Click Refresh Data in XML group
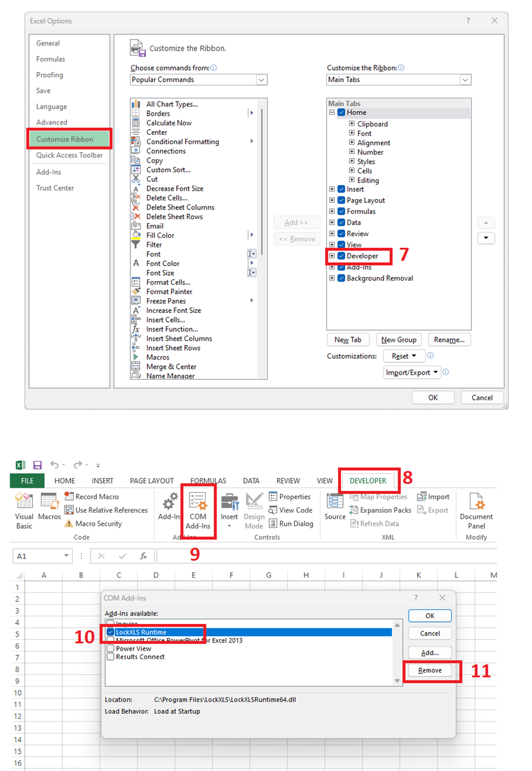The image size is (532, 771). (375, 524)
